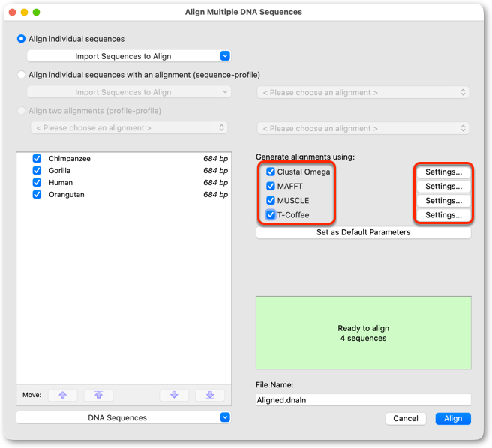Select the Chimpanzee row label

tap(70, 159)
